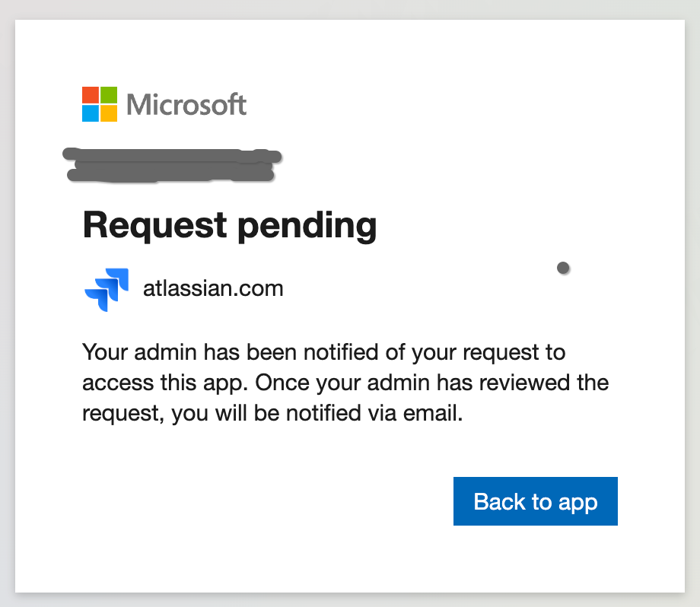
Task: Click the word Request in the heading
Action: click(x=154, y=225)
